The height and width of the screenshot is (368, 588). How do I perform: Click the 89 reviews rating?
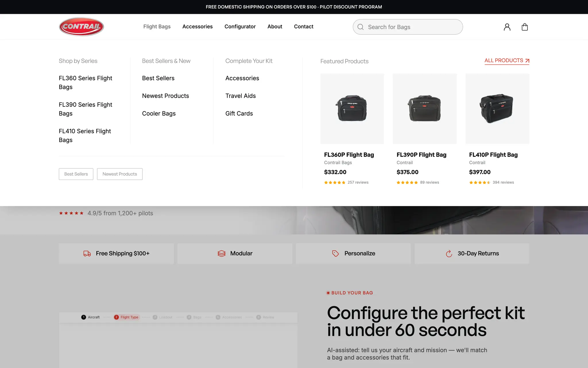coord(418,182)
